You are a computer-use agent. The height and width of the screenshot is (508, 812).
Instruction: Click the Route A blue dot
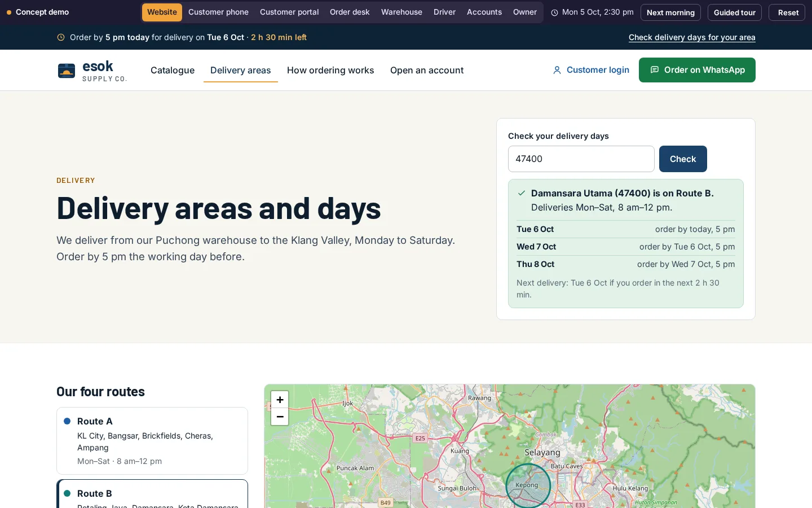pyautogui.click(x=67, y=421)
